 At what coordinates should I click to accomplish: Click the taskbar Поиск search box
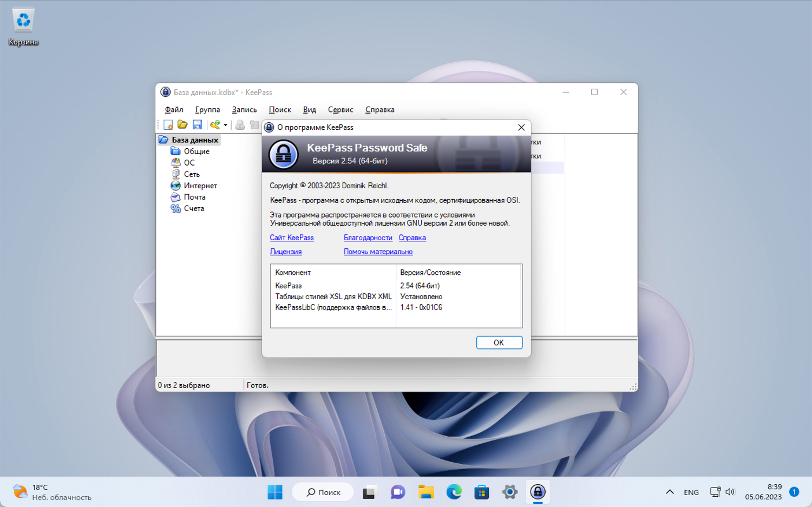[323, 492]
